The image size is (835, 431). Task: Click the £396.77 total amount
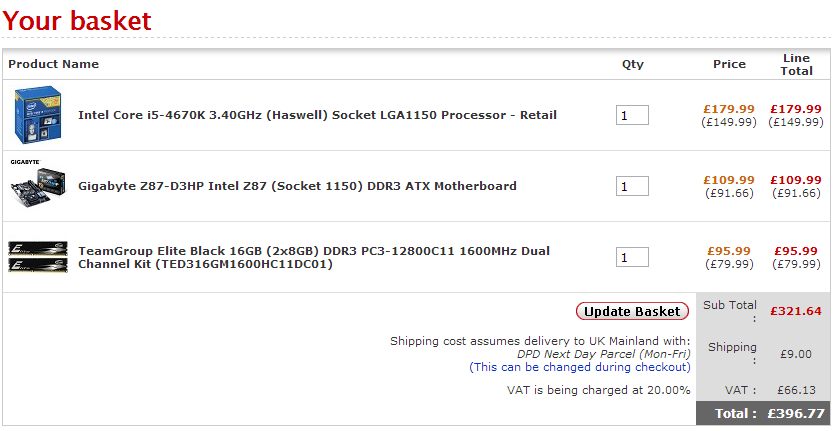(796, 413)
